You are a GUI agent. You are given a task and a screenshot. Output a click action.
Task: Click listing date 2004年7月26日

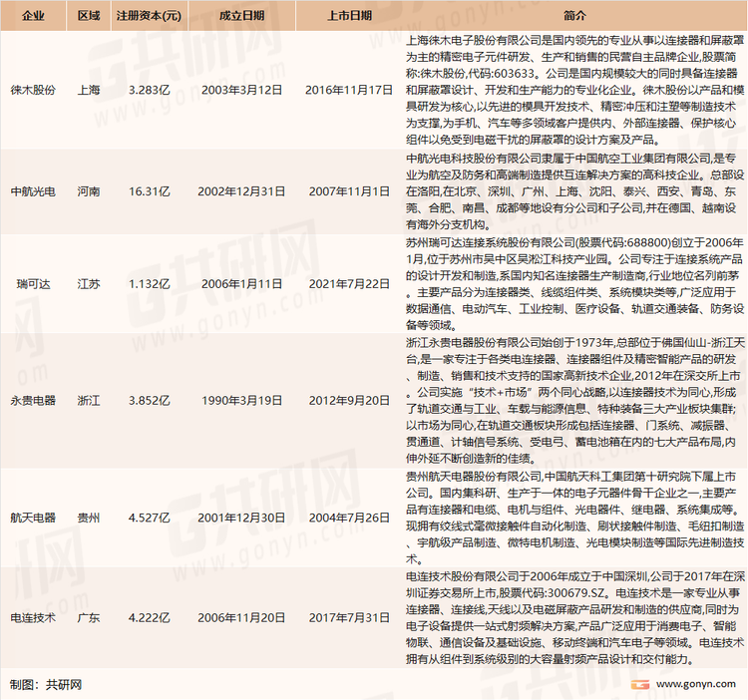[x=349, y=518]
